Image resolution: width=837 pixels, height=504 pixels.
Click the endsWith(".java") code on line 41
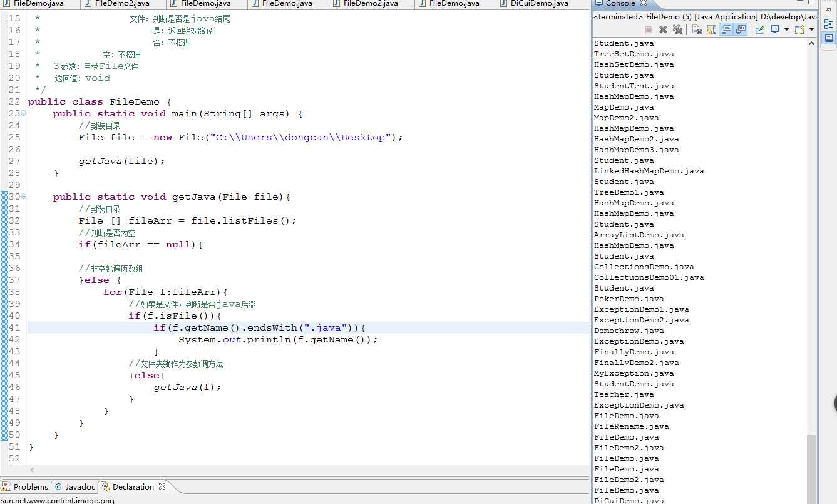pos(302,327)
